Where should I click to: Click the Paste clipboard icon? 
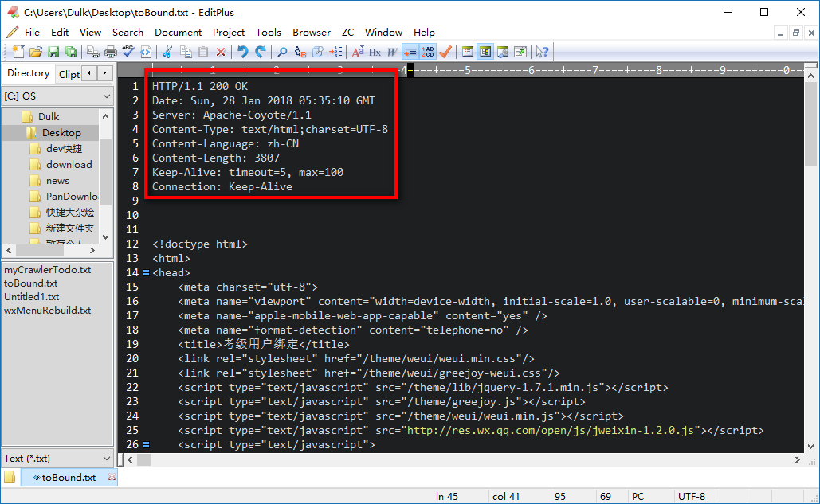coord(203,52)
